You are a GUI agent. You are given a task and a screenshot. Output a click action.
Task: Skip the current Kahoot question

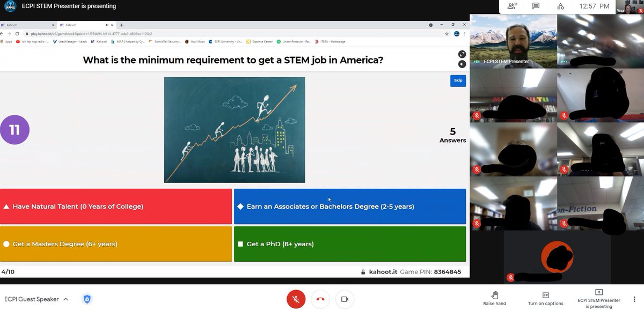[458, 80]
